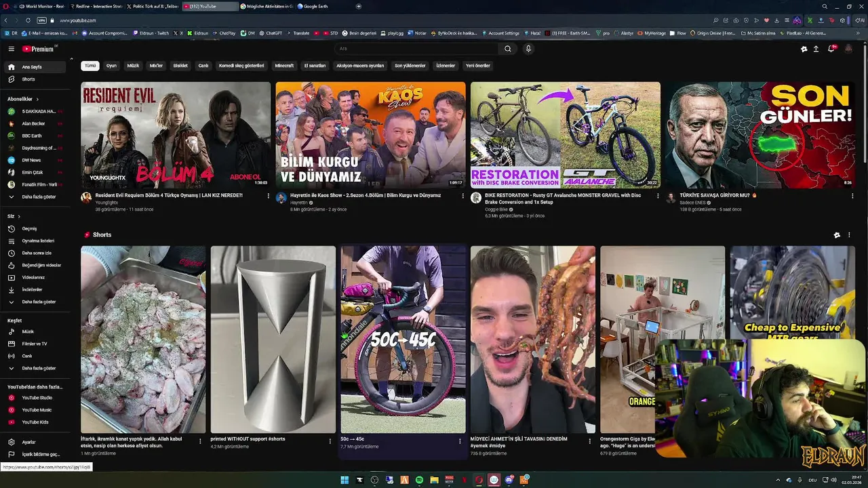The image size is (868, 488).
Task: Select the Müzik filter chip
Action: tap(133, 66)
